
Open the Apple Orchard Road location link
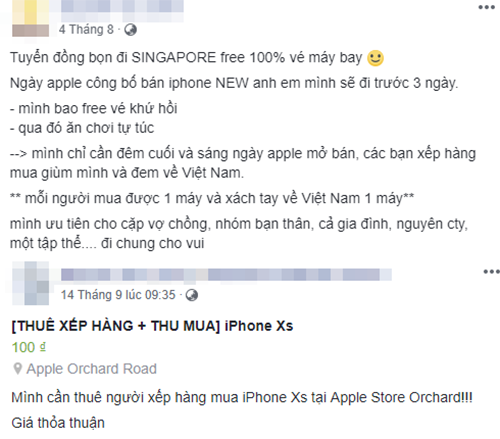(92, 369)
